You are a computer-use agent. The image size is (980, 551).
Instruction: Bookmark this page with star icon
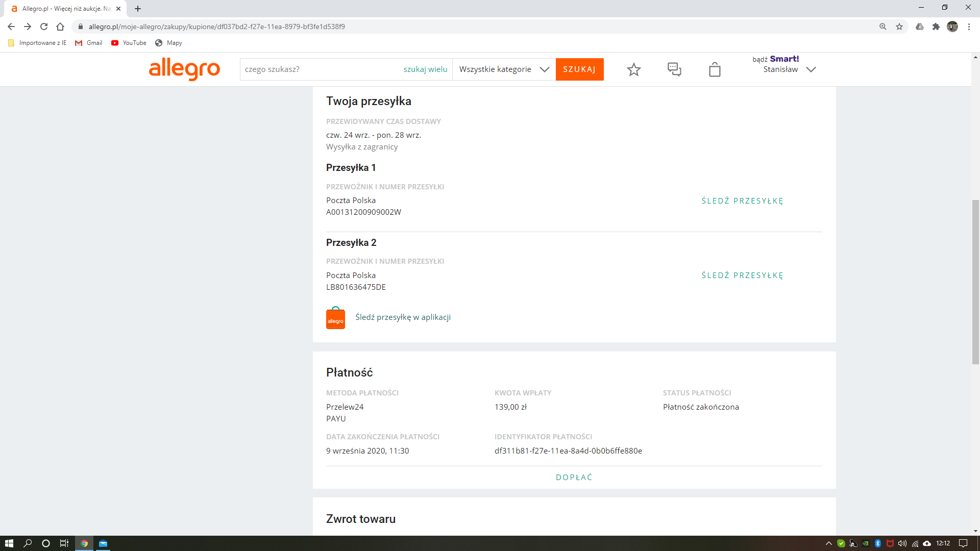click(x=899, y=27)
